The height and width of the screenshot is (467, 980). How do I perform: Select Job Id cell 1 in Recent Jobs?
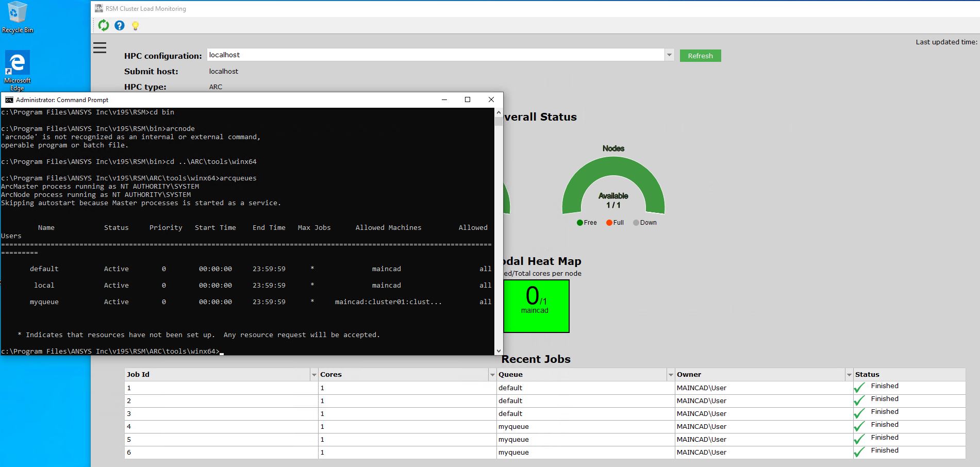click(221, 388)
